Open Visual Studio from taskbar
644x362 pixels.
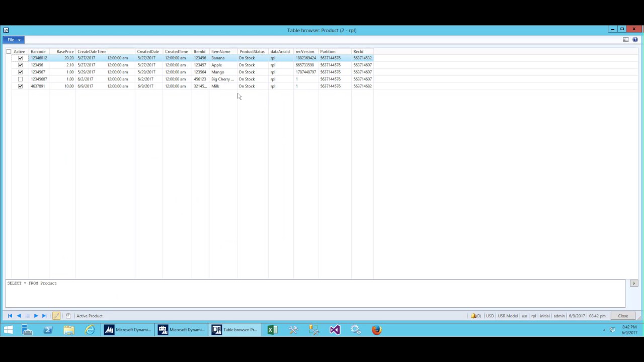[335, 330]
